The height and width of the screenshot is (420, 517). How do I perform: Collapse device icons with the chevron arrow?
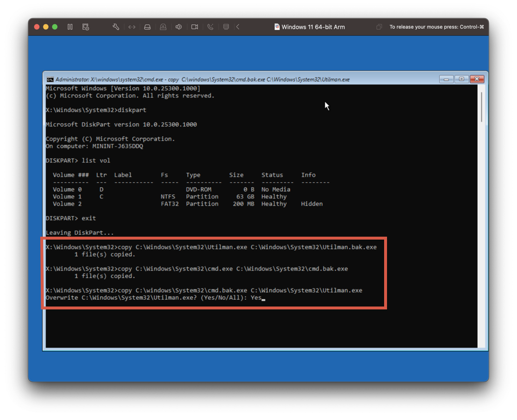pyautogui.click(x=238, y=27)
